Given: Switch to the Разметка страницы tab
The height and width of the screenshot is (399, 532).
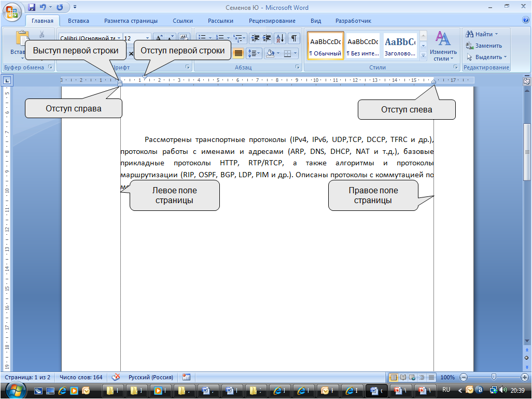Looking at the screenshot, I should (131, 21).
